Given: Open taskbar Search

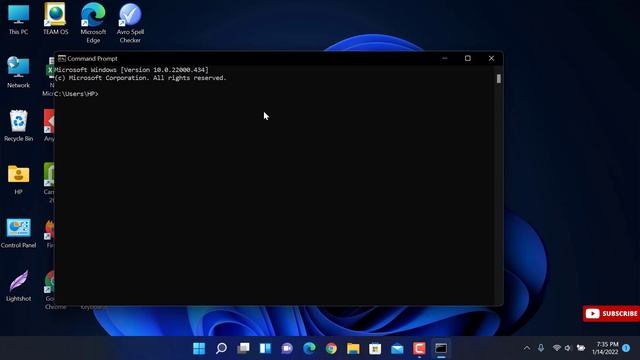Looking at the screenshot, I should click(221, 348).
